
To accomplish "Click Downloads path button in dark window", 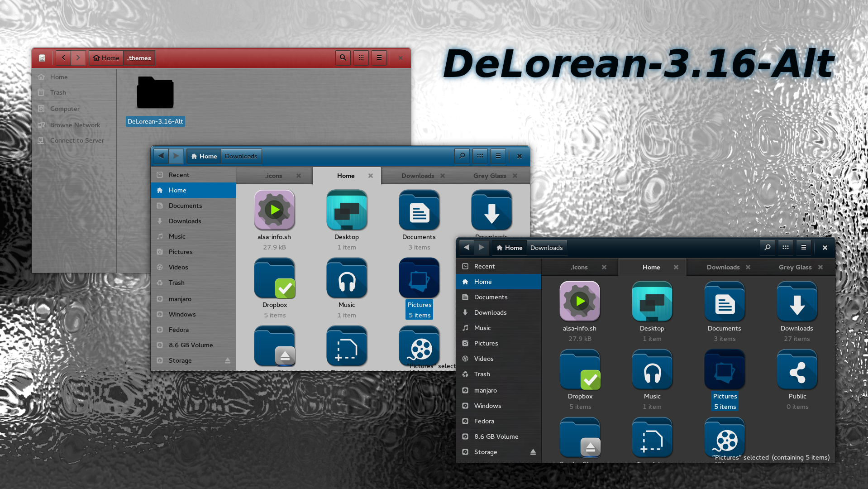I will tap(547, 248).
